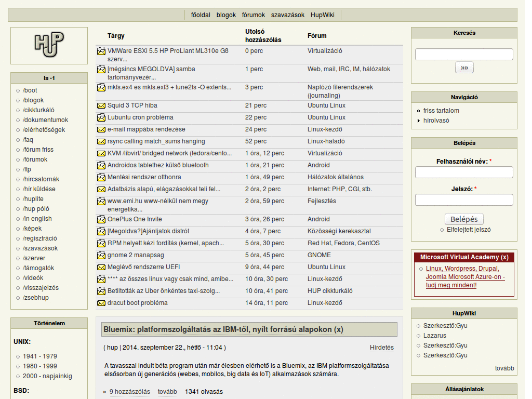Click envelope icon for the VMWare ESXi topic
The width and height of the screenshot is (532, 399).
(x=101, y=50)
